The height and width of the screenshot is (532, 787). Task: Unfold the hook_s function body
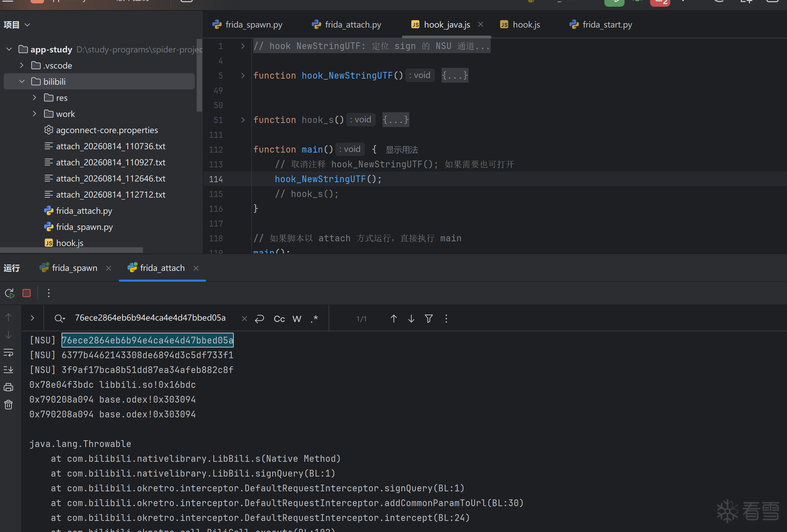point(242,120)
